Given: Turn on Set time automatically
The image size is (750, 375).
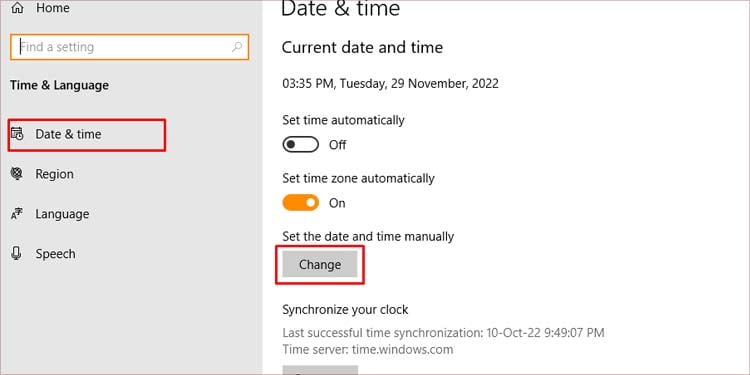Looking at the screenshot, I should coord(300,144).
